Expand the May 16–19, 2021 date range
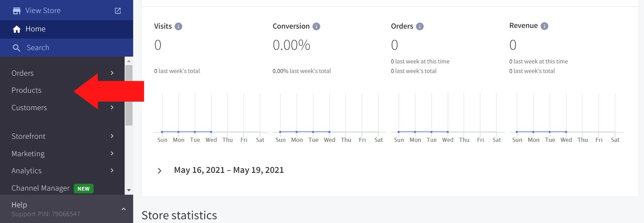The height and width of the screenshot is (223, 644). pos(159,170)
